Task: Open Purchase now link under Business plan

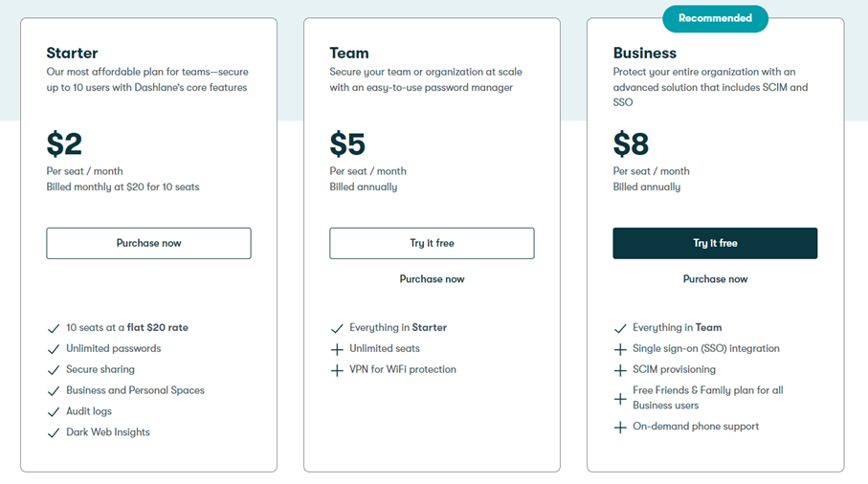Action: pyautogui.click(x=715, y=279)
